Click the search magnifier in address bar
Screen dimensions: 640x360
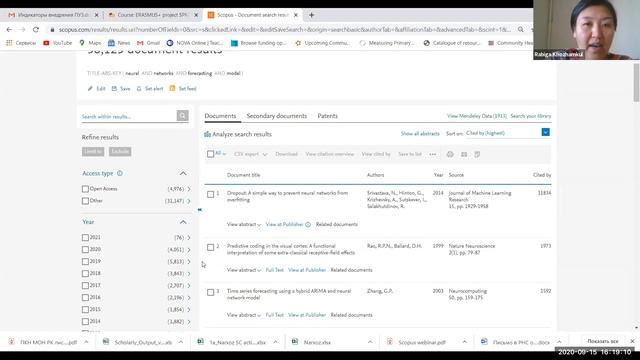(520, 29)
